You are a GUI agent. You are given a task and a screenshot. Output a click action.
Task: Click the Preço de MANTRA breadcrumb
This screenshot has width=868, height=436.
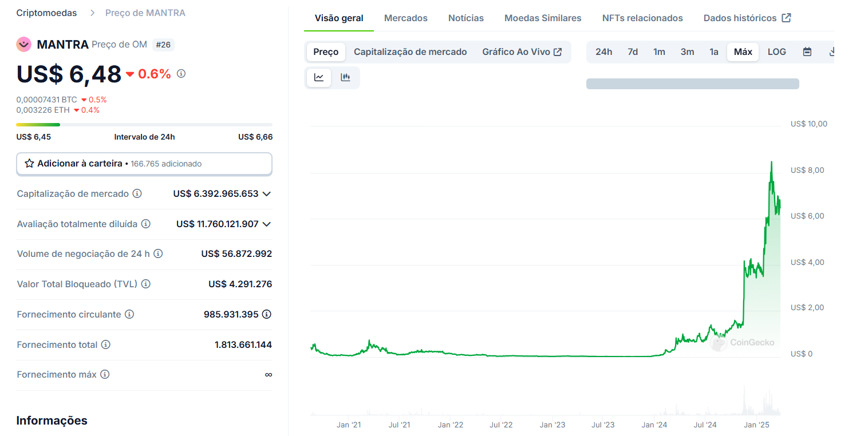click(x=145, y=13)
